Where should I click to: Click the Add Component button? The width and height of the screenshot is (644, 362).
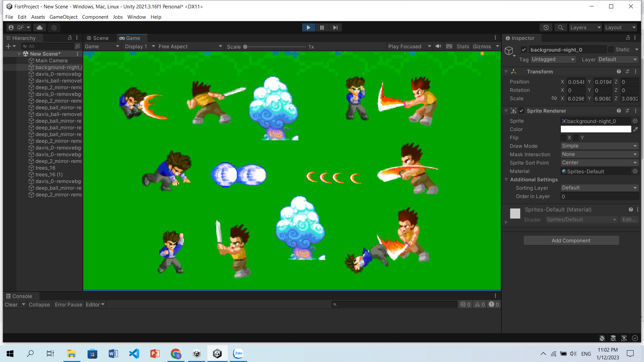[571, 240]
